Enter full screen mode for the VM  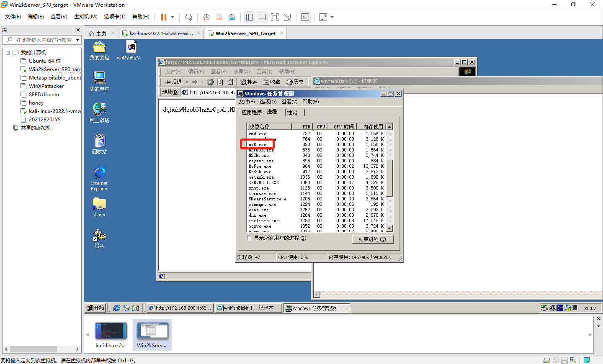275,17
